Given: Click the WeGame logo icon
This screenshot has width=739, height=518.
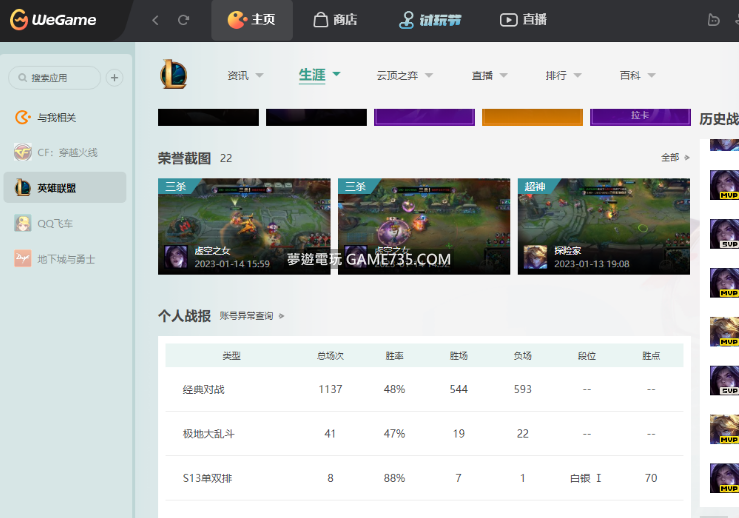Looking at the screenshot, I should [18, 19].
